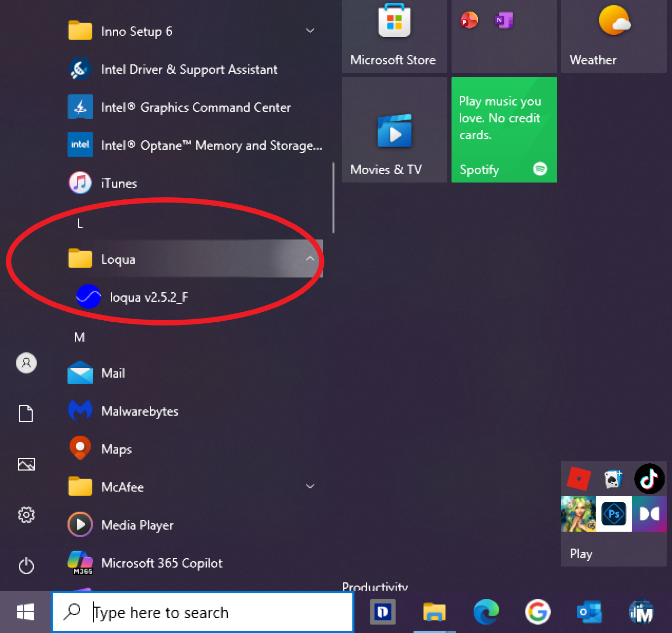This screenshot has width=672, height=633.
Task: Open Intel Optane Memory and Storage app
Action: pos(194,145)
